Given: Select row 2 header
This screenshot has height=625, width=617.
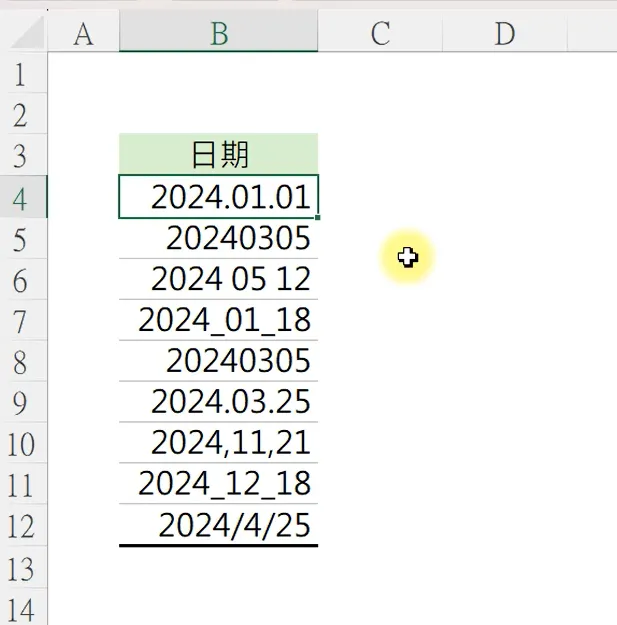Looking at the screenshot, I should click(23, 114).
